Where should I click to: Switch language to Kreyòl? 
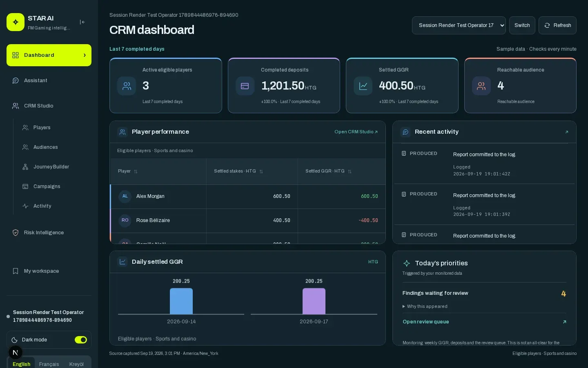76,364
